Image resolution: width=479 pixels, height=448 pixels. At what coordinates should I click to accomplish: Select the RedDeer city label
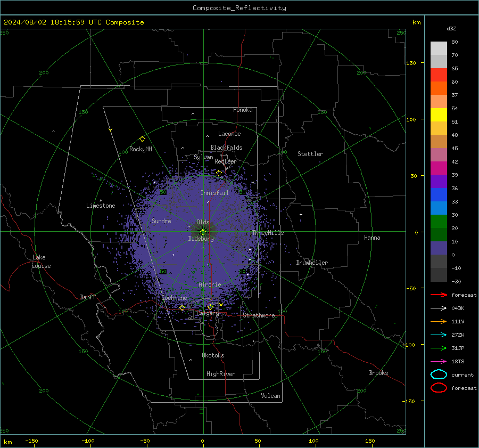click(226, 161)
